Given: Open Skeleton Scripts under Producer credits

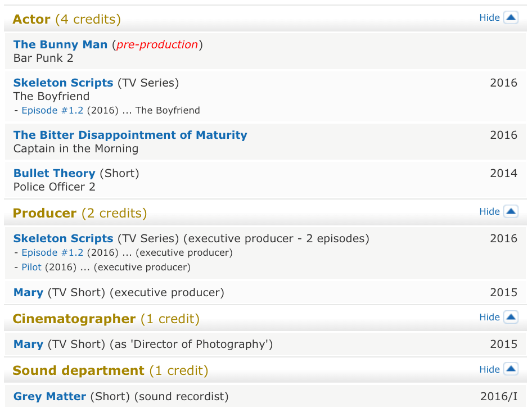Looking at the screenshot, I should 63,238.
